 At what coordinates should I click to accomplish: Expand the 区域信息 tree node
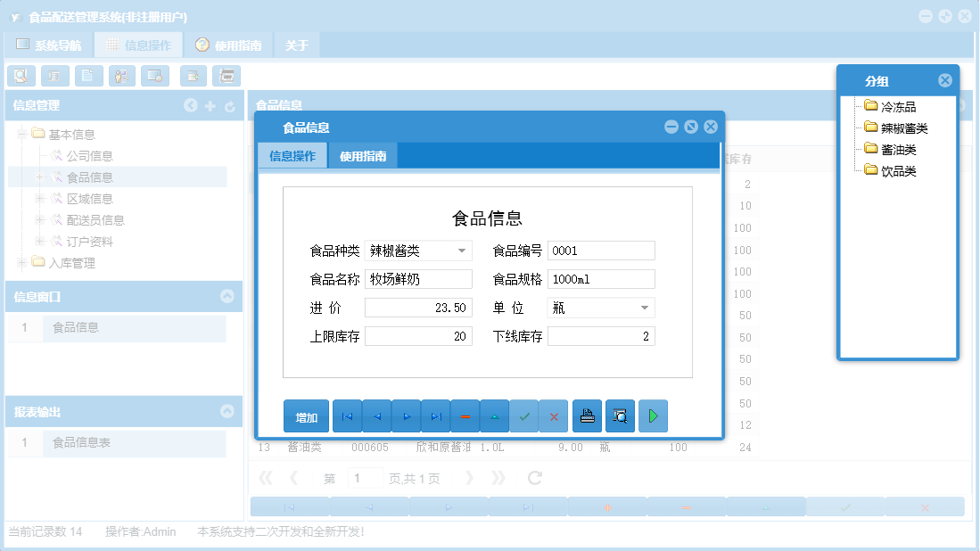[40, 199]
